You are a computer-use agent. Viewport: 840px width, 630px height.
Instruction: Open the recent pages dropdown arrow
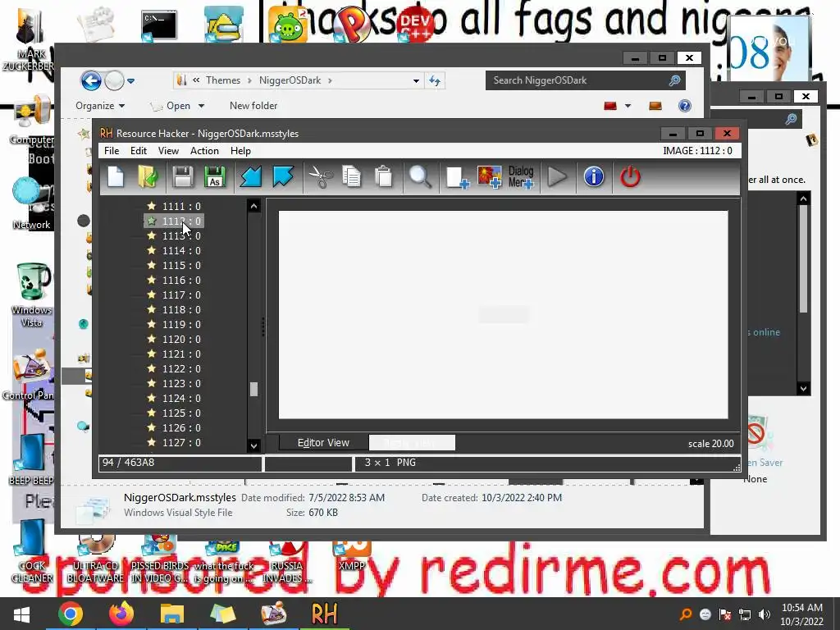(130, 81)
